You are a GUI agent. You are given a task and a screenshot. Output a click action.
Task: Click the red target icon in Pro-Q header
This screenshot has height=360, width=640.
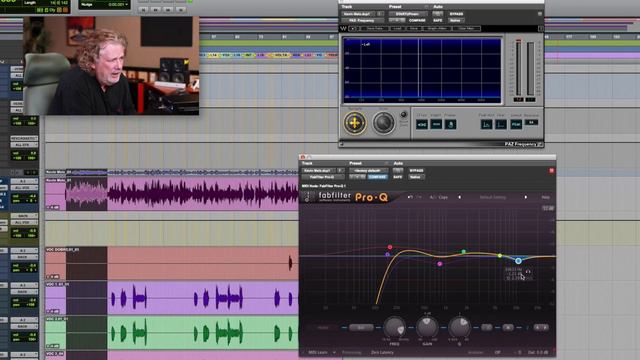point(551,171)
